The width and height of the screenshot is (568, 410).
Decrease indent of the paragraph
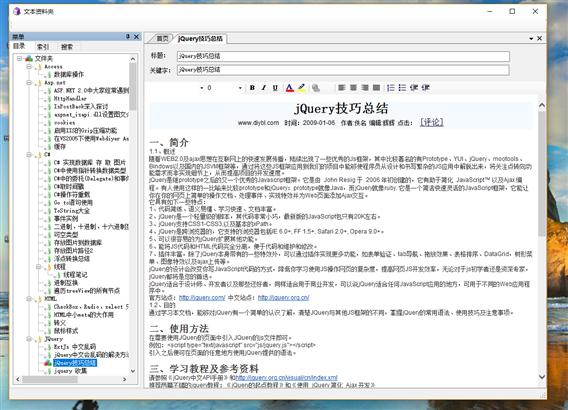point(414,88)
